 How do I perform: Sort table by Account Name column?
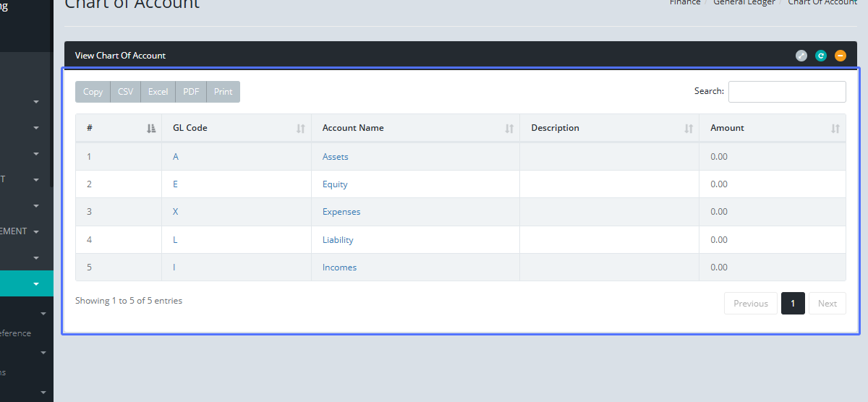415,128
